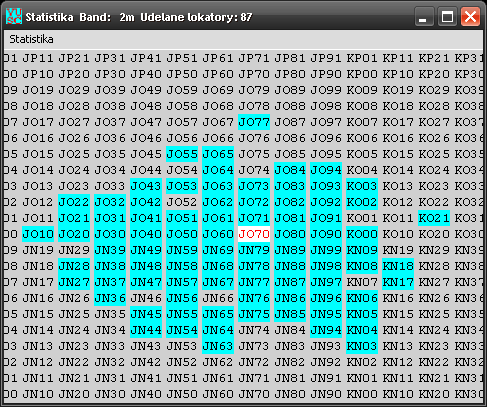This screenshot has width=487, height=407.
Task: Click the highlighted JO77 locator cell
Action: point(254,122)
